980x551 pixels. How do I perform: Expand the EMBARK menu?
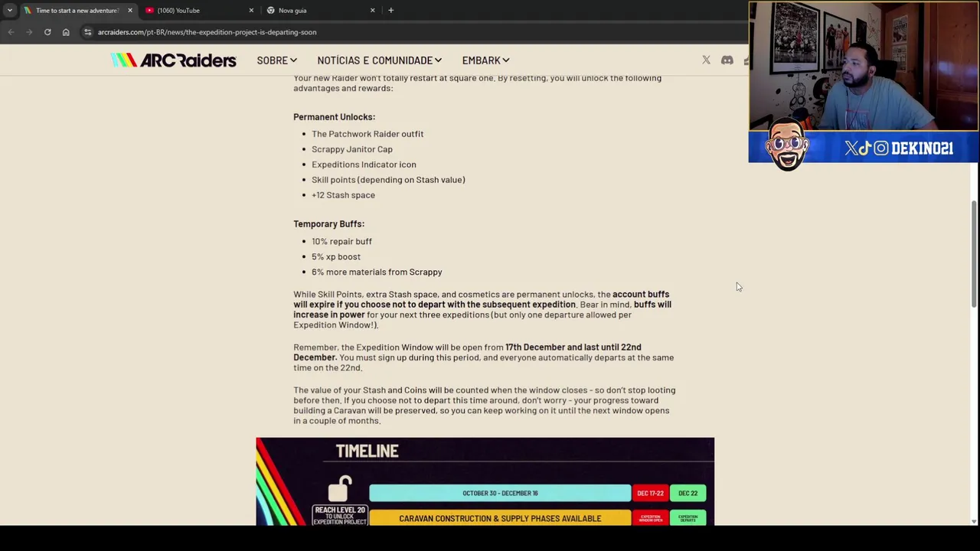click(485, 60)
